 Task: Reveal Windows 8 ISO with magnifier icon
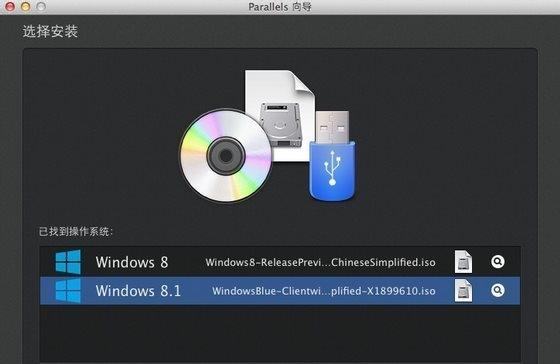pos(498,261)
